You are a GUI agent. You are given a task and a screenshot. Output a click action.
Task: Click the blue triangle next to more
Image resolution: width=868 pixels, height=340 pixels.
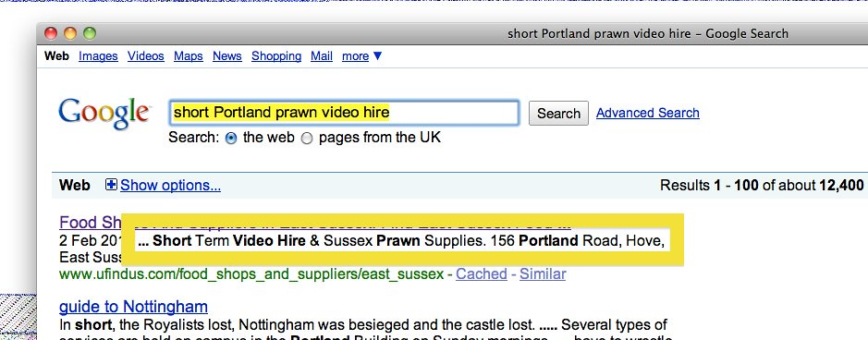[377, 55]
